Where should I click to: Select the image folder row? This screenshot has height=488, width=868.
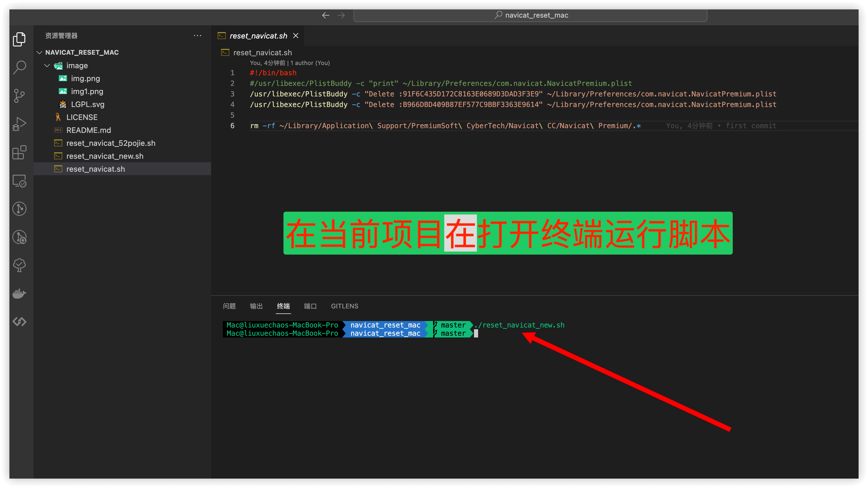(x=122, y=65)
